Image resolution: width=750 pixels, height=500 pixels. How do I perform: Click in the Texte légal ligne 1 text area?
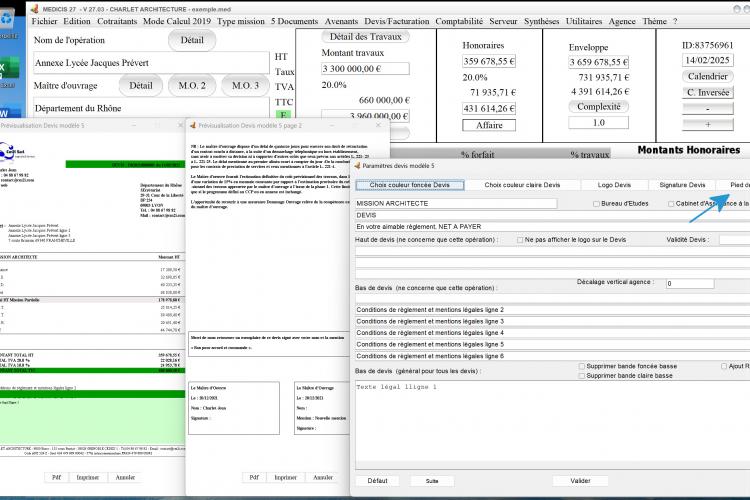(552, 423)
